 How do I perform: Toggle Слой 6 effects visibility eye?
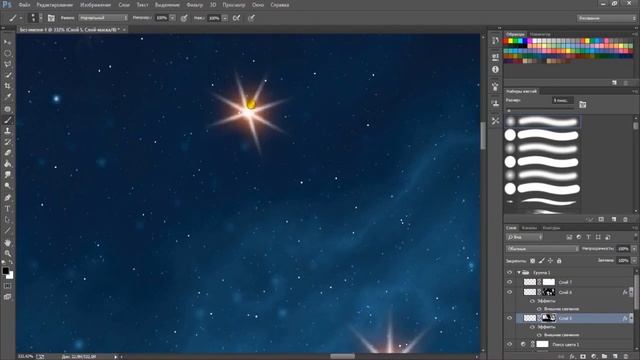click(x=532, y=301)
